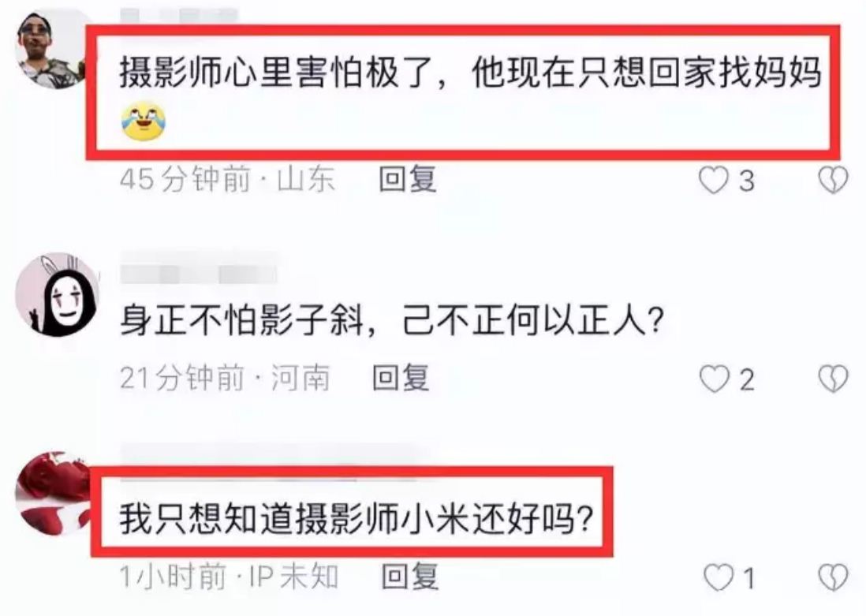
Task: Tap broken heart on the Henan comment
Action: 833,379
